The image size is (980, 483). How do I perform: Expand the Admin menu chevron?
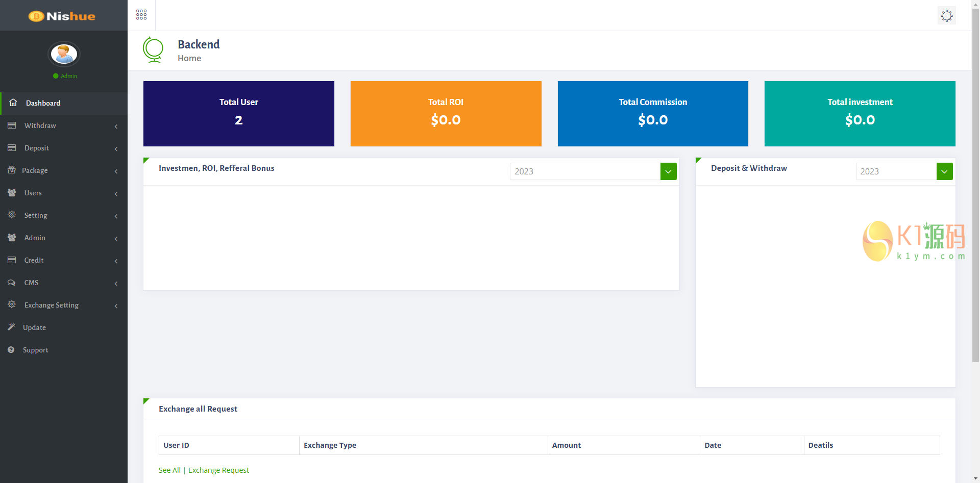click(x=116, y=238)
